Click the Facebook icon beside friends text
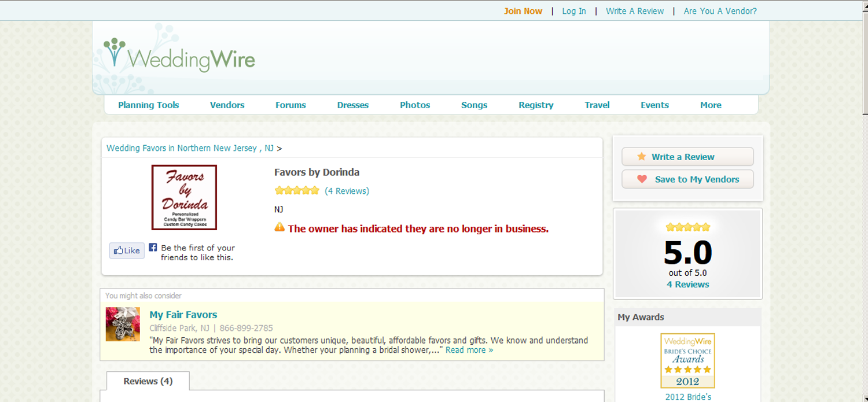 (153, 247)
